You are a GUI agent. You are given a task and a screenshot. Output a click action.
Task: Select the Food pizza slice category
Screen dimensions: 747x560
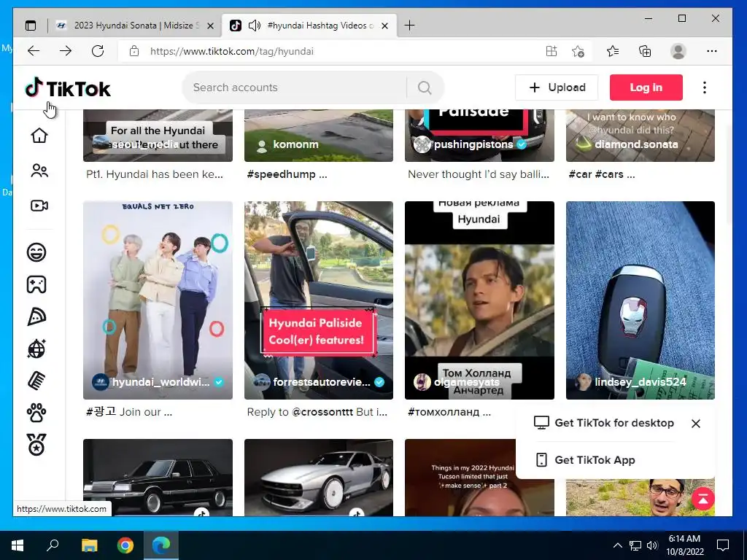click(36, 316)
